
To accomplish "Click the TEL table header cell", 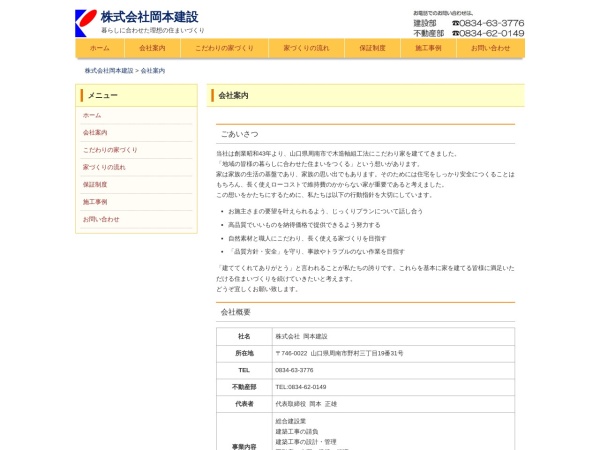I will tap(244, 370).
